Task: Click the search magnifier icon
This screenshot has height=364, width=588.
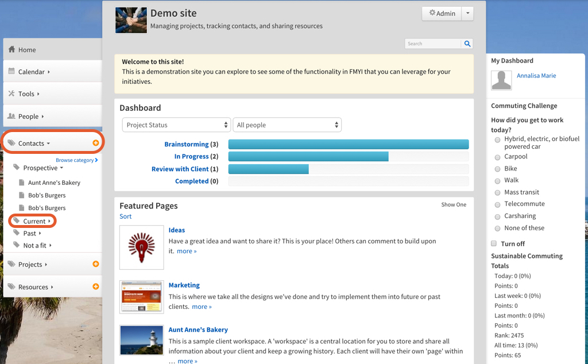Action: click(467, 44)
